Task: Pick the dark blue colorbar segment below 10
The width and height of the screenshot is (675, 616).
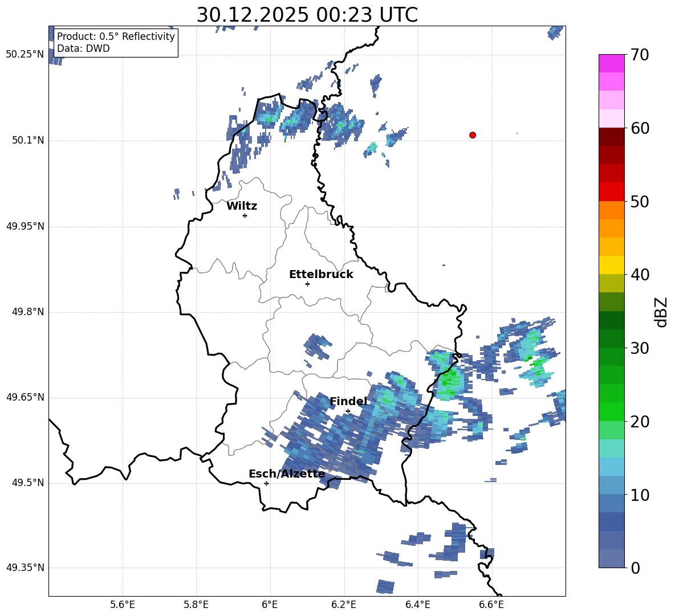Action: click(x=611, y=521)
